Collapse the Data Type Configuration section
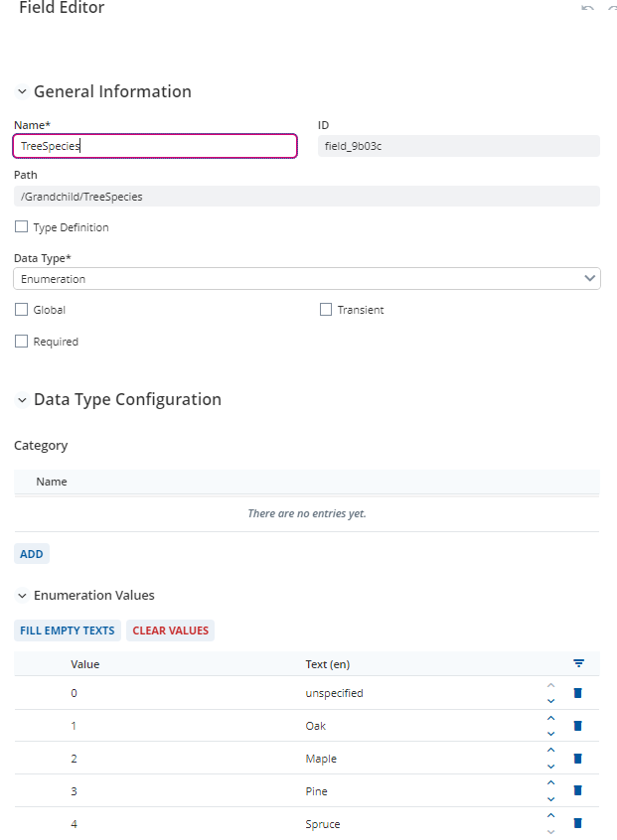Viewport: 617px width, 840px height. 22,399
